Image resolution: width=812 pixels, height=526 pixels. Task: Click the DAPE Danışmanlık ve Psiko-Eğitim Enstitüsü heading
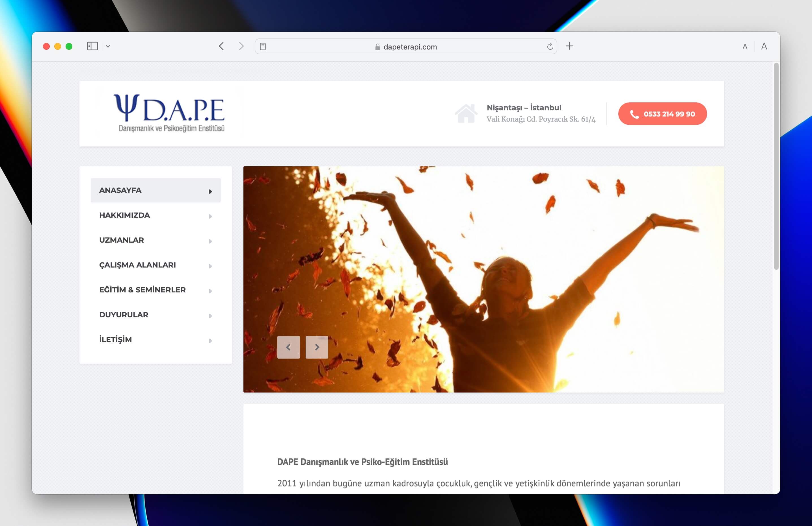[362, 462]
